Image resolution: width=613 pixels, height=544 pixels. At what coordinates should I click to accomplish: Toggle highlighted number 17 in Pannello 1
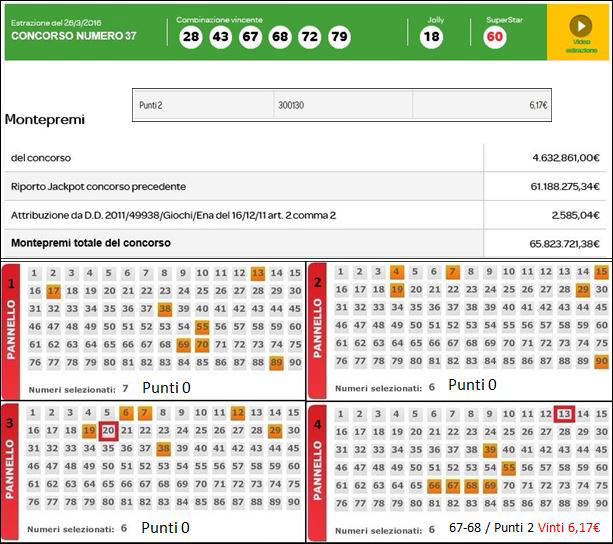(54, 291)
